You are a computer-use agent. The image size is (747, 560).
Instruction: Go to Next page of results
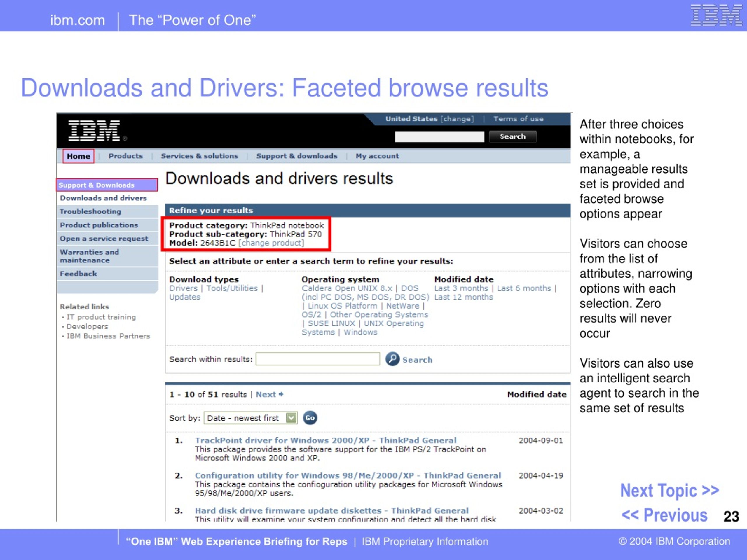pos(269,394)
